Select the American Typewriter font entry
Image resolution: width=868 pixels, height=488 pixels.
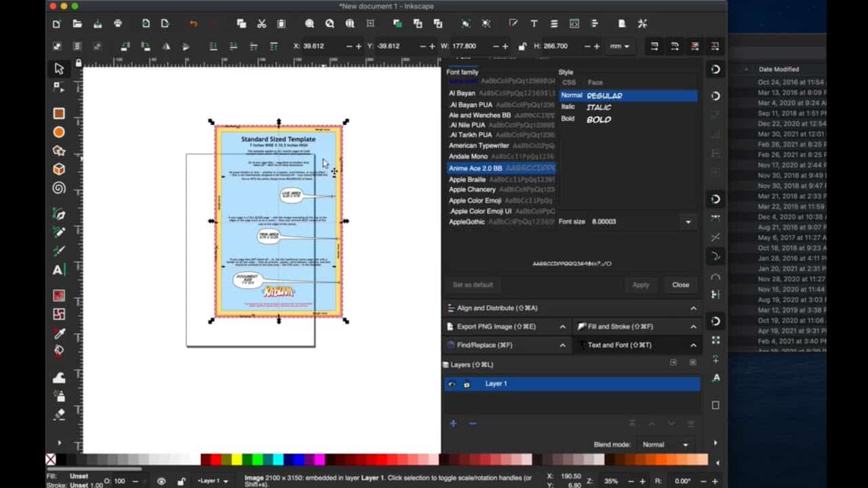479,145
